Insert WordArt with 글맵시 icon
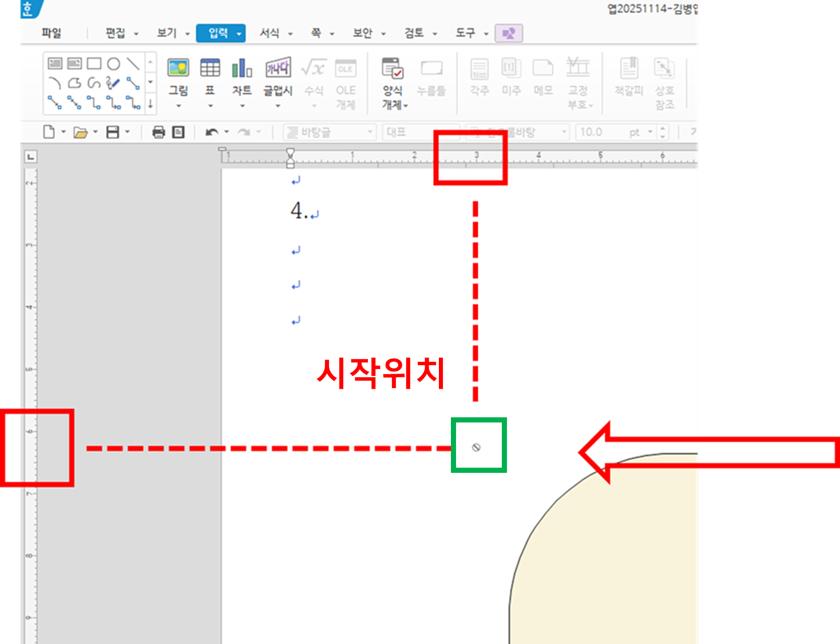Image resolution: width=840 pixels, height=644 pixels. tap(278, 68)
